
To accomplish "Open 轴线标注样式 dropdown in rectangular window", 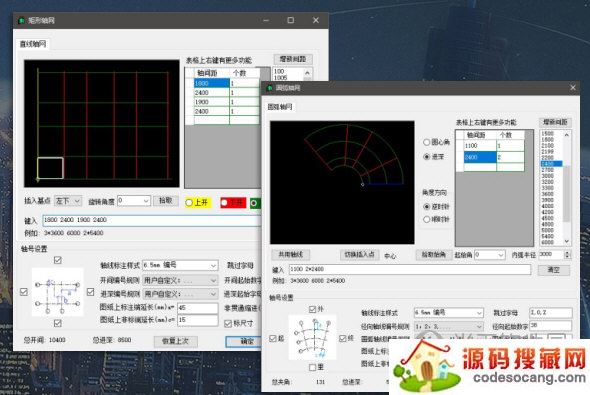I will pos(180,266).
